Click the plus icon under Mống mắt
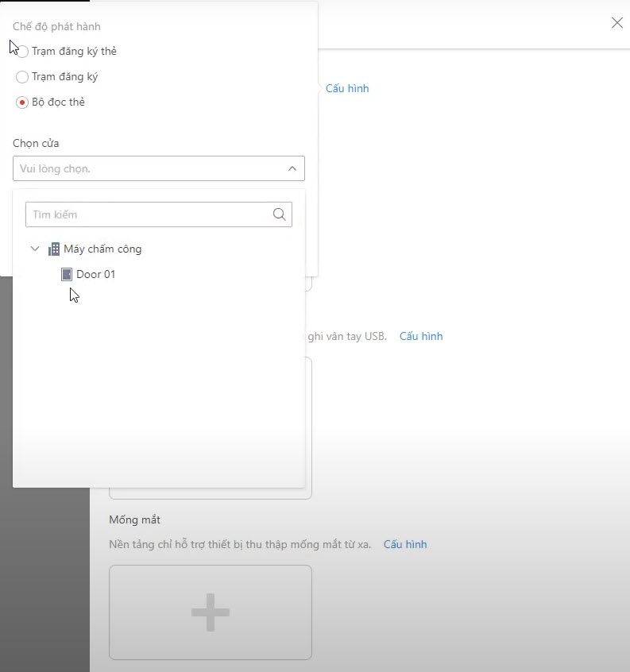The width and height of the screenshot is (630, 672). tap(211, 612)
